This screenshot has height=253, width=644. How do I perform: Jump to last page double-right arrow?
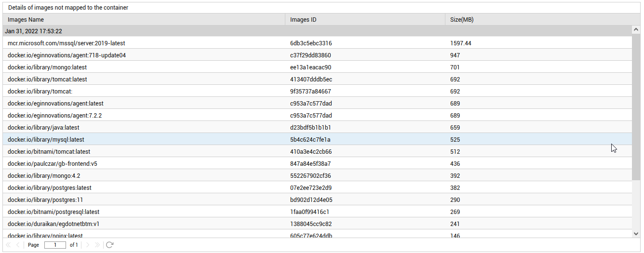pyautogui.click(x=97, y=245)
